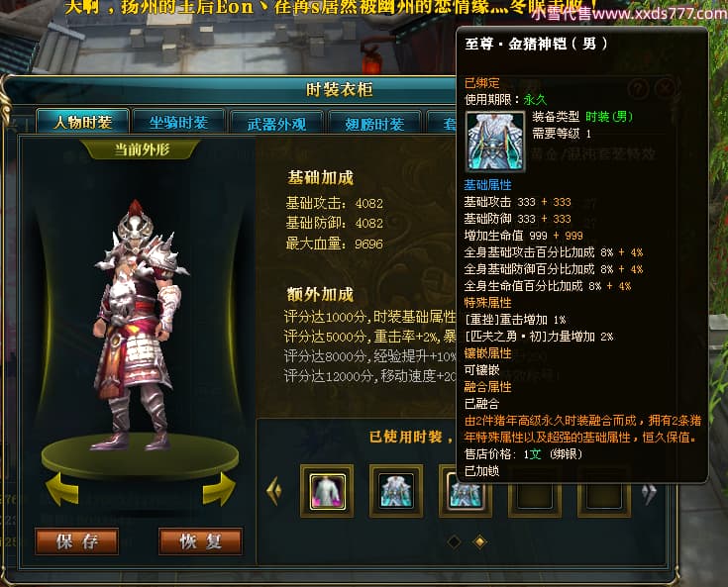Open the 人物时装 tab
The width and height of the screenshot is (728, 587).
(82, 122)
